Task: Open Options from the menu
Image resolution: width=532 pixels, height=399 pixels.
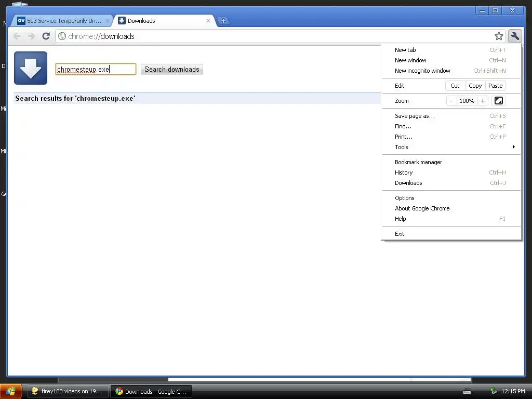Action: [451, 198]
